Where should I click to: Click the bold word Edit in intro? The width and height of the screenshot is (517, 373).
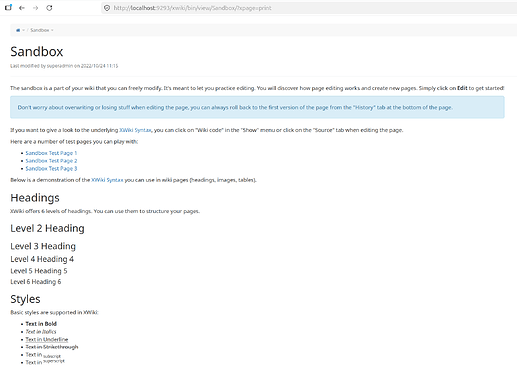coord(462,88)
